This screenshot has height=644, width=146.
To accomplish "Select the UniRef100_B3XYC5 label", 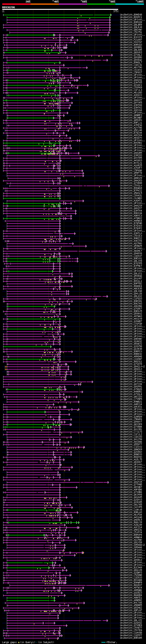I will 131,37.
